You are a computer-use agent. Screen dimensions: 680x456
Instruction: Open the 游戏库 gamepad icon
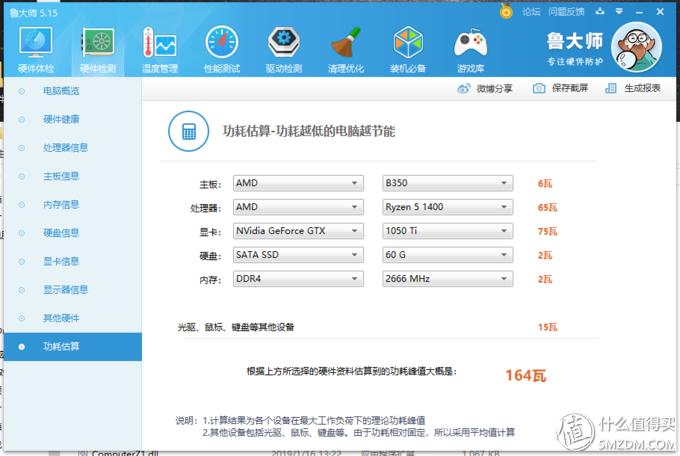[471, 43]
